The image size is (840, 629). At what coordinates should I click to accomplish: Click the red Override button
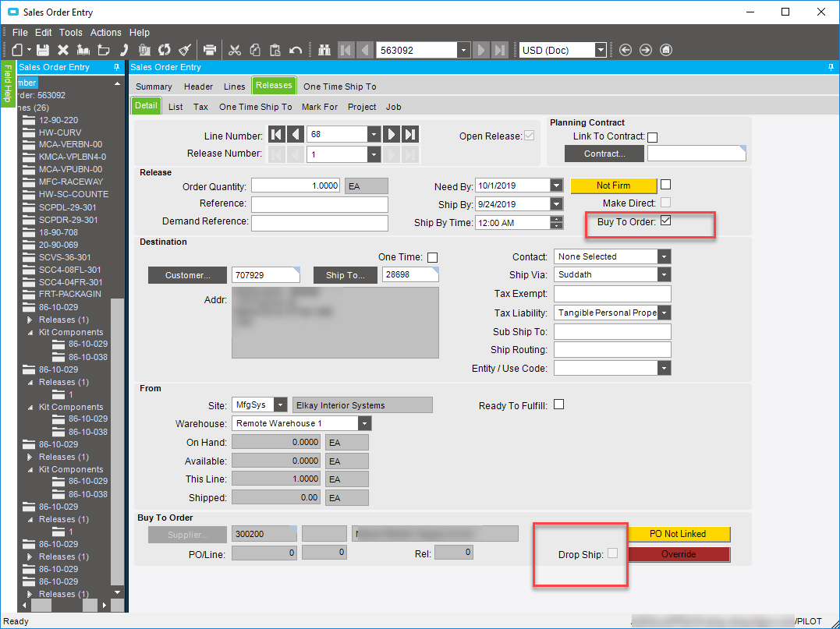[x=679, y=554]
